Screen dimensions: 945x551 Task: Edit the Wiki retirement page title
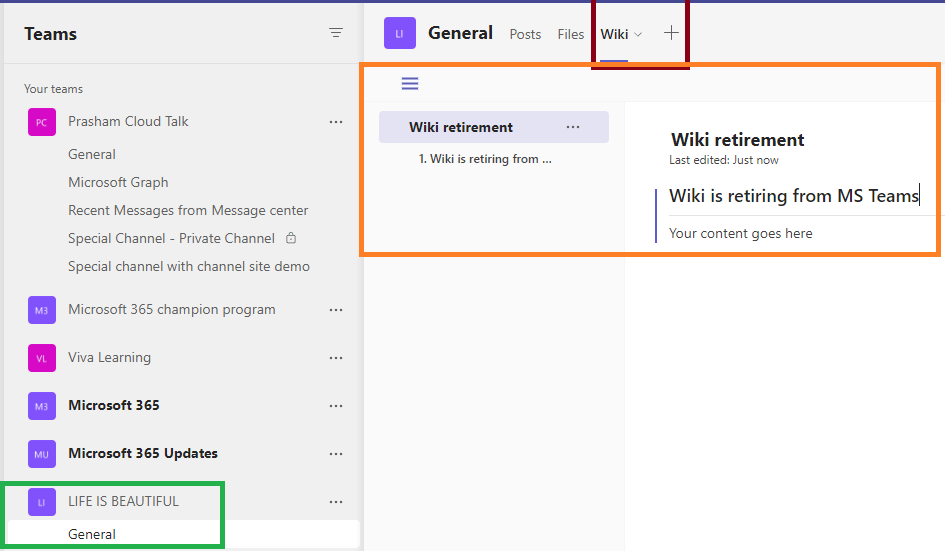[x=737, y=140]
